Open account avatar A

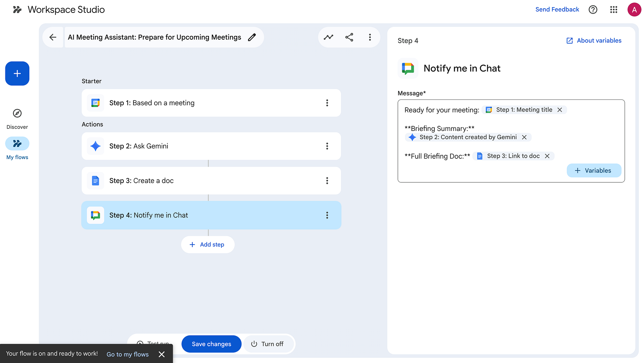click(634, 10)
